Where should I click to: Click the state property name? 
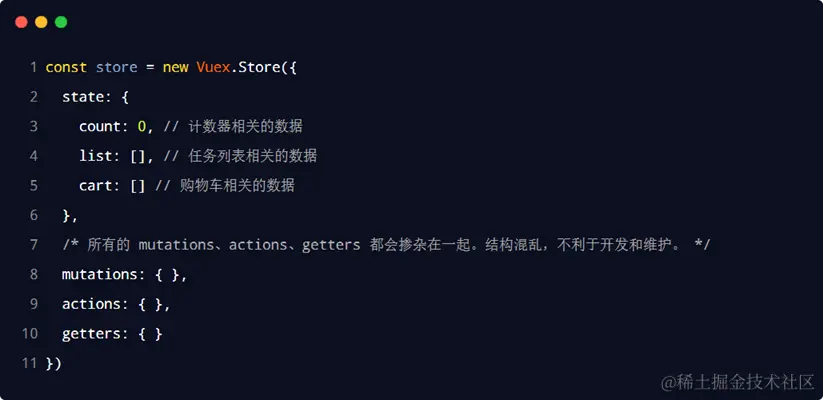pos(82,97)
